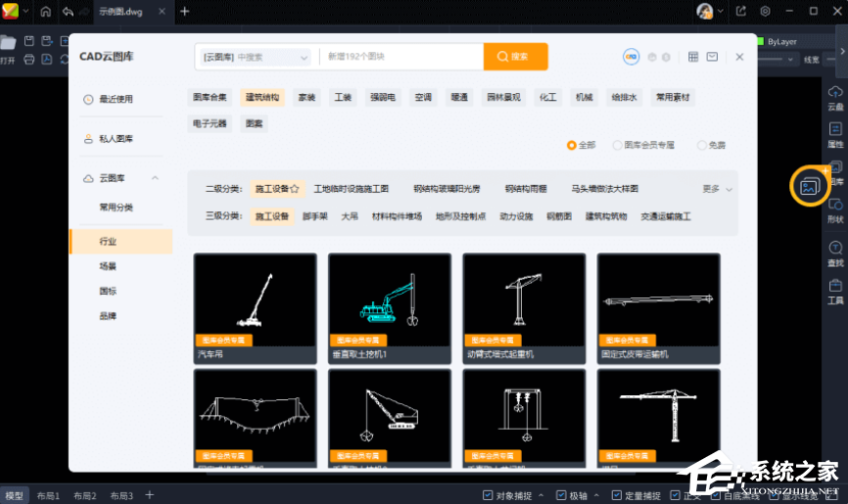Open a new file tab with plus
This screenshot has width=848, height=504.
(x=185, y=12)
